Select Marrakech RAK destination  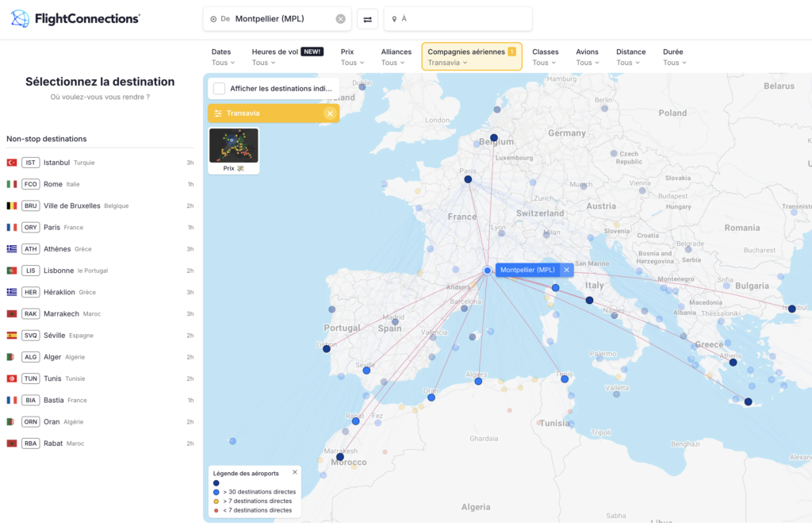tap(100, 314)
